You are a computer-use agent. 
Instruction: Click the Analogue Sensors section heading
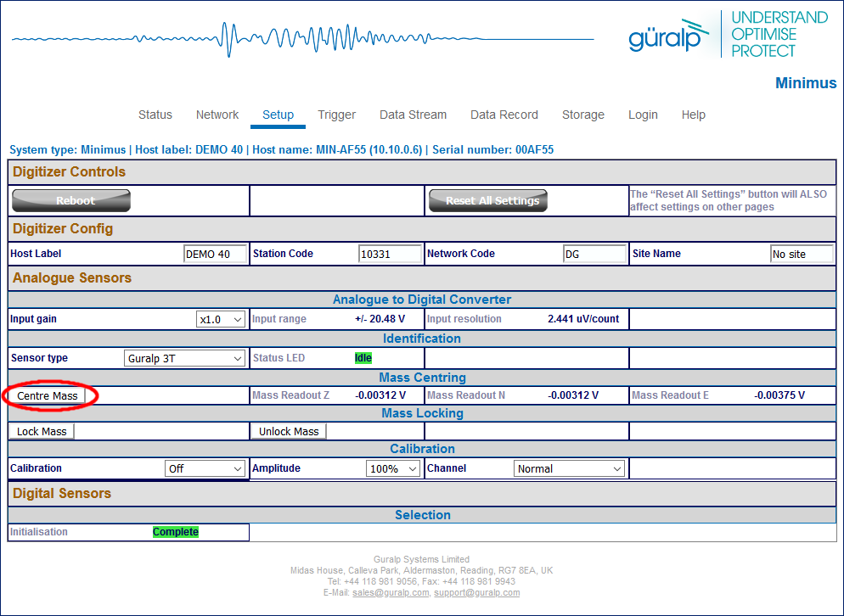tap(72, 278)
